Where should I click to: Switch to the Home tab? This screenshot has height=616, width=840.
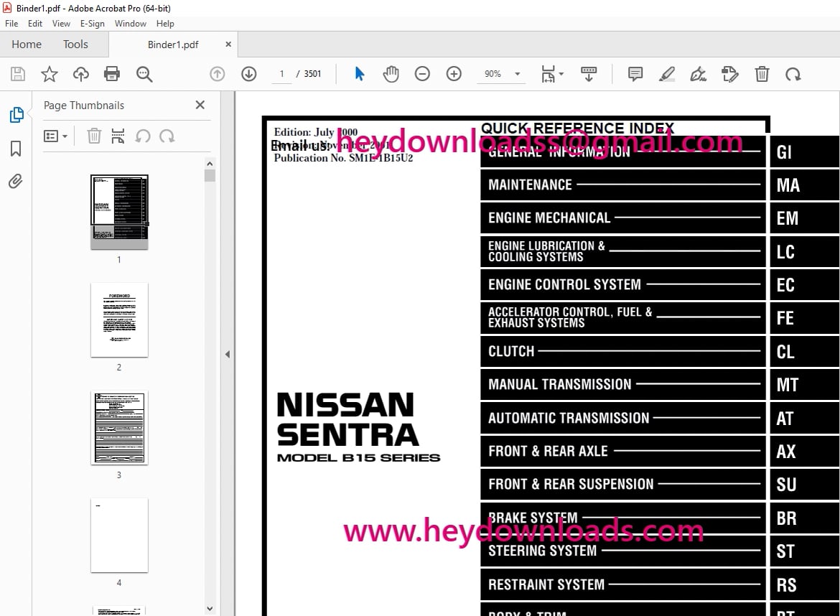click(27, 45)
